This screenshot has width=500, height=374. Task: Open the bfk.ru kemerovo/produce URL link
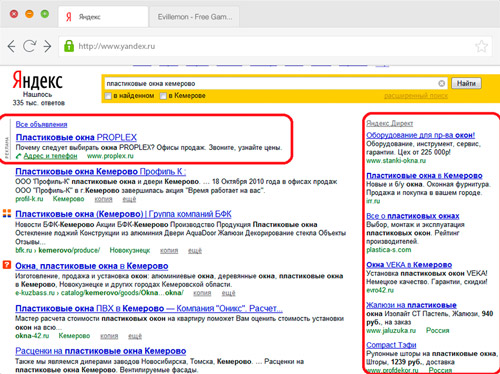coord(58,250)
